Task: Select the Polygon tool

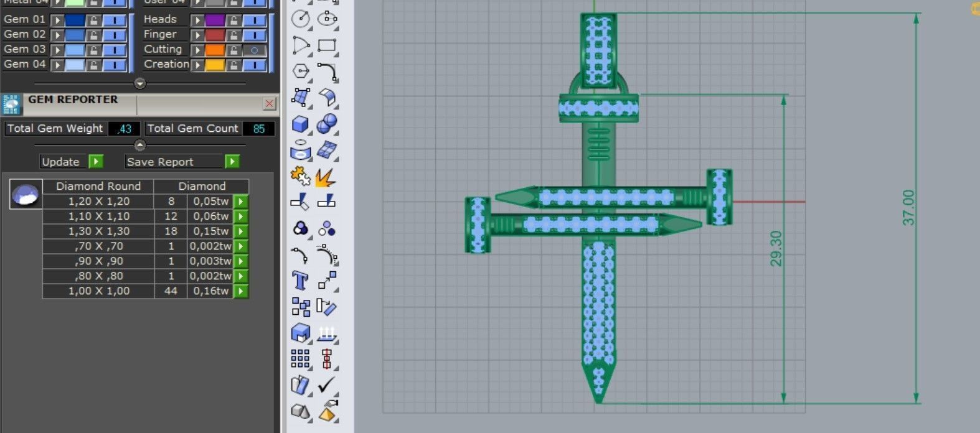Action: click(301, 72)
